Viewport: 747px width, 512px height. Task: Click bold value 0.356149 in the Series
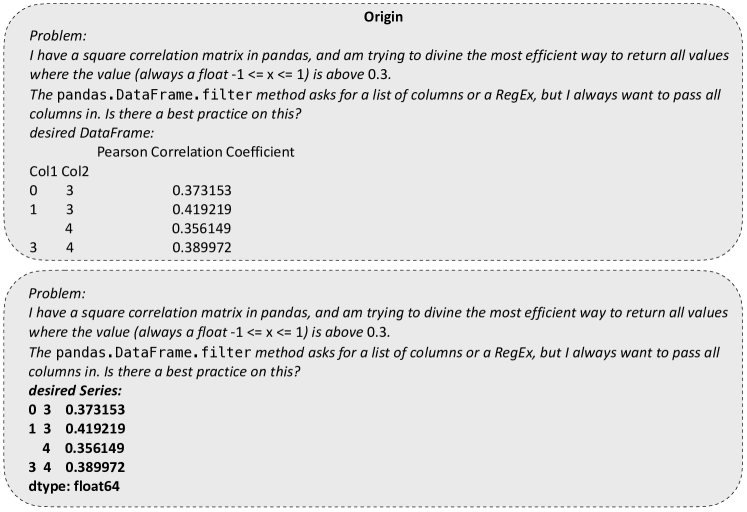95,448
